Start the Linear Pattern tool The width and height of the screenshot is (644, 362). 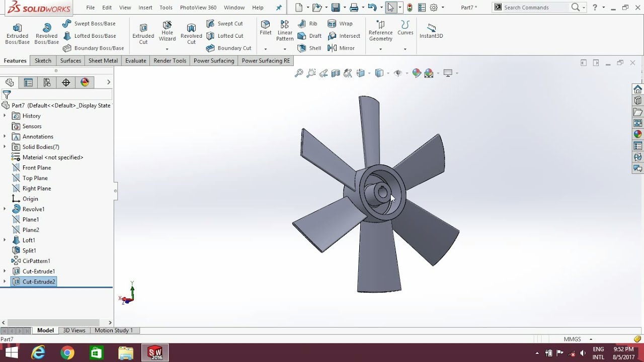[285, 31]
